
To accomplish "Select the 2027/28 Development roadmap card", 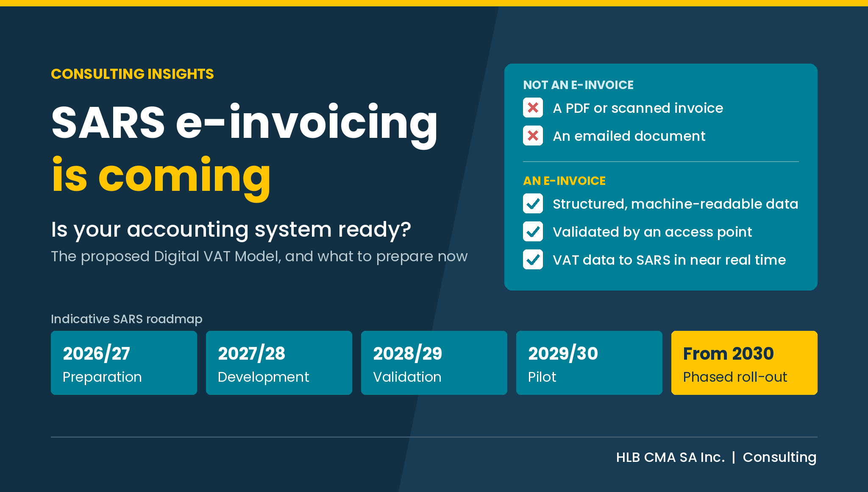I will [279, 363].
